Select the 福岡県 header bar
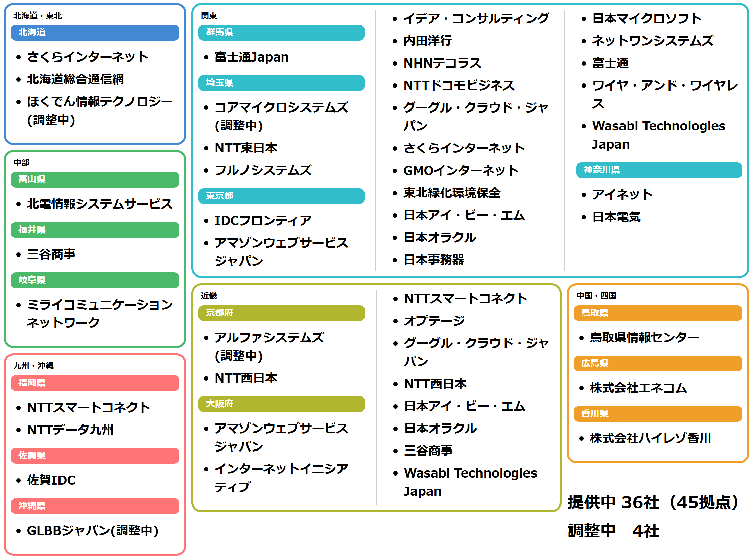752x560 pixels. tap(95, 383)
